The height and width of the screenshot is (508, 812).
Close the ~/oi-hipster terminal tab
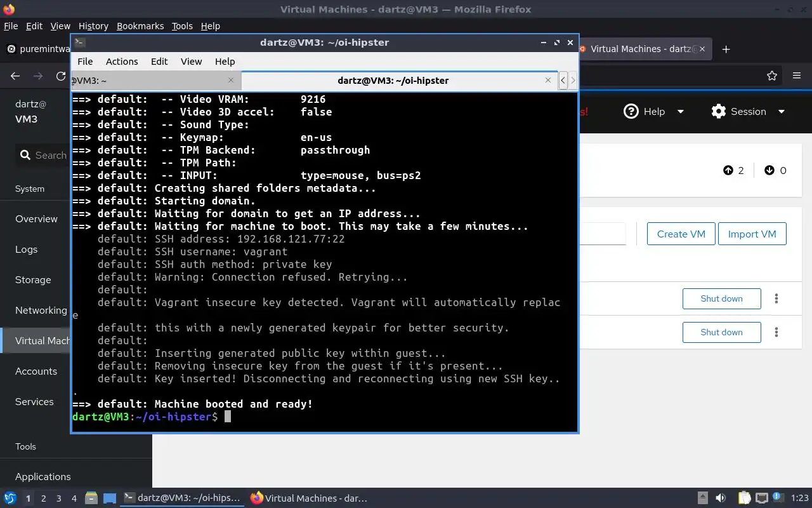(548, 80)
